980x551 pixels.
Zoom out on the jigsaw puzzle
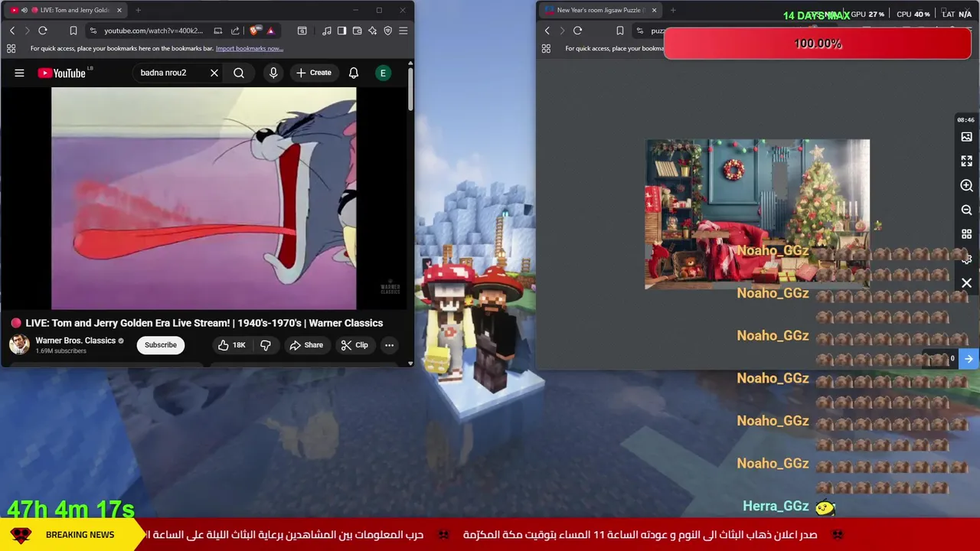[x=966, y=210]
